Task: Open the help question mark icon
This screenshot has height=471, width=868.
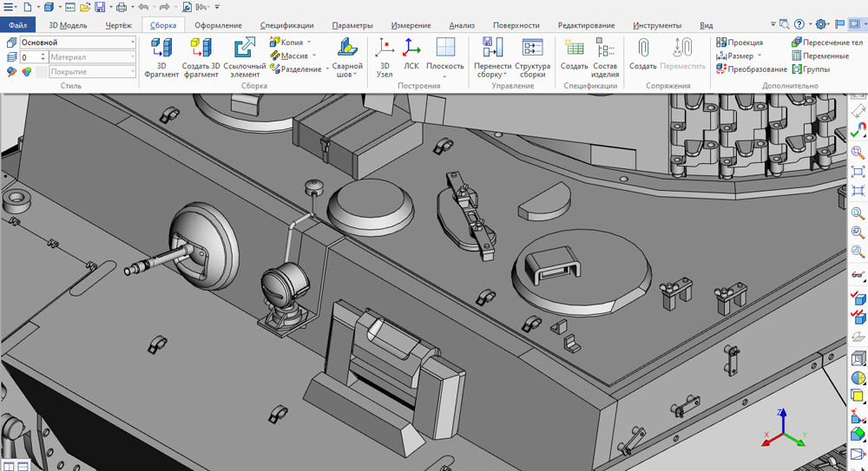Action: coord(799,23)
